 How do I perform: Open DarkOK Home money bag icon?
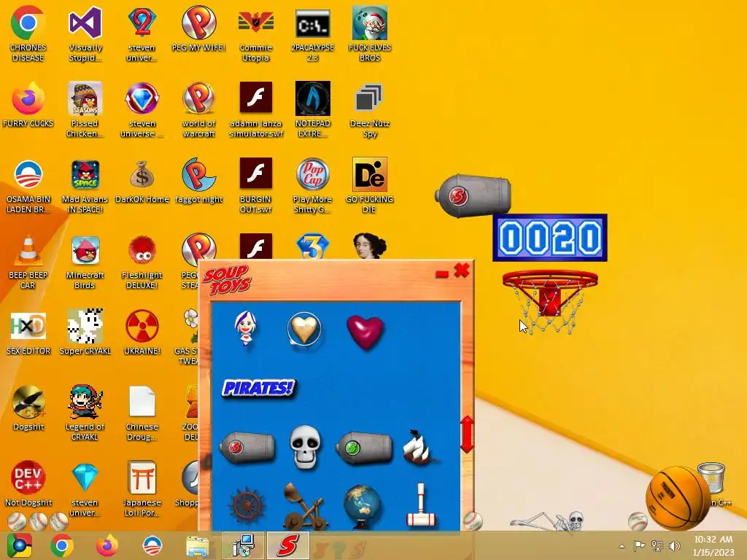(x=142, y=181)
